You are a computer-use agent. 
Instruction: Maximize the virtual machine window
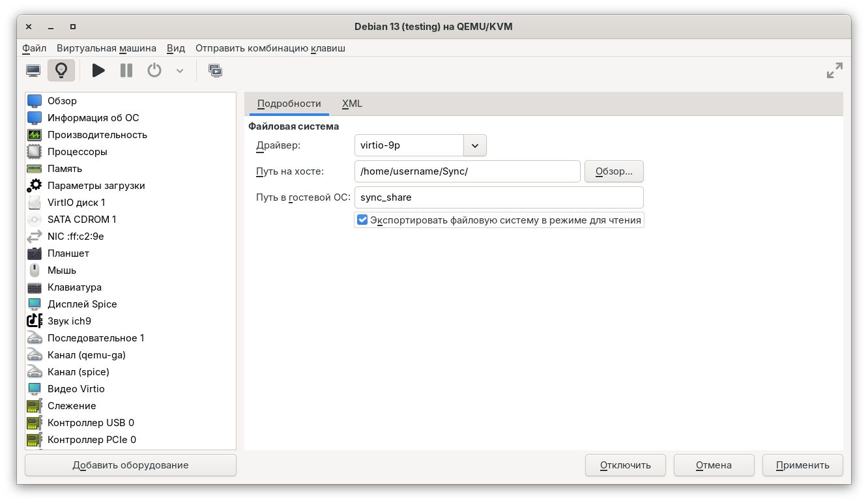[x=73, y=27]
